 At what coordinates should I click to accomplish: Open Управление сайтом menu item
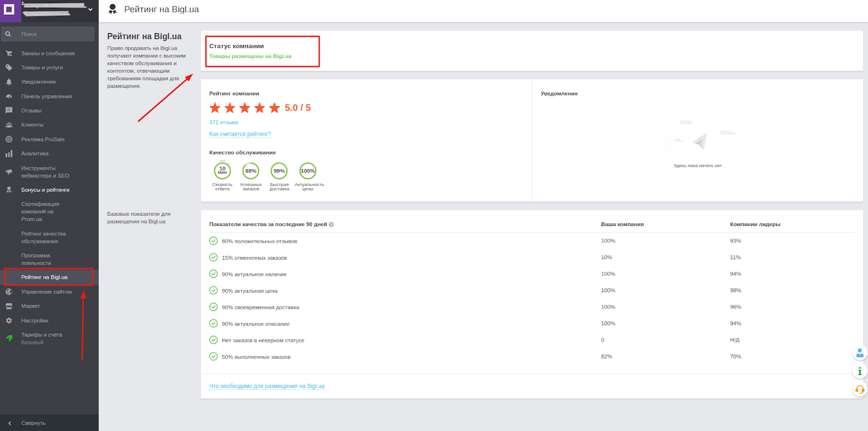(46, 292)
